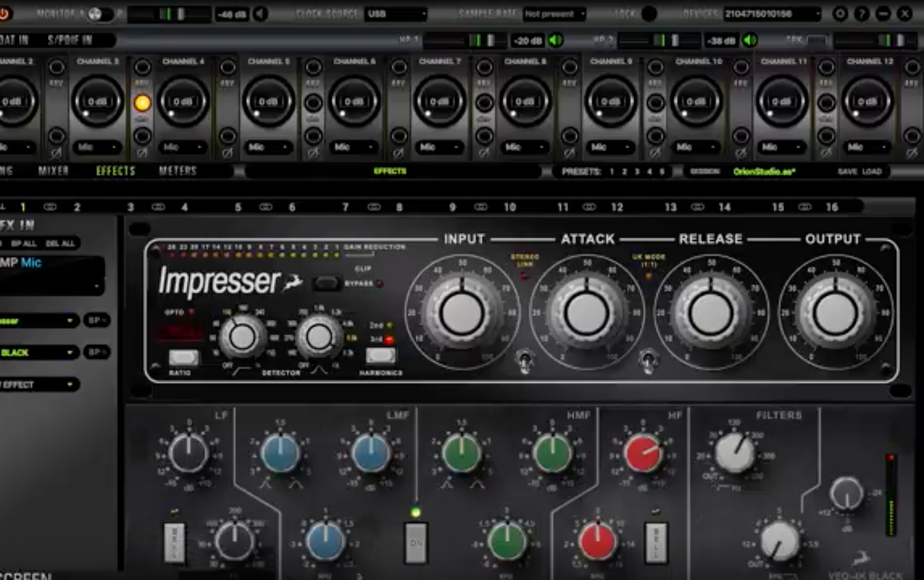Open the Clock Source dropdown showing USB
Screen dimensions: 924x580
tap(396, 14)
